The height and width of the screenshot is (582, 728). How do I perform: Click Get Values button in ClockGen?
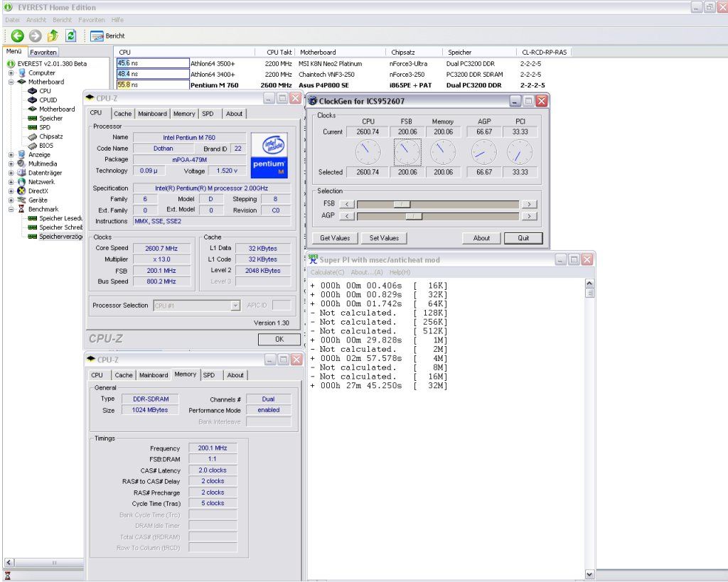pos(335,238)
